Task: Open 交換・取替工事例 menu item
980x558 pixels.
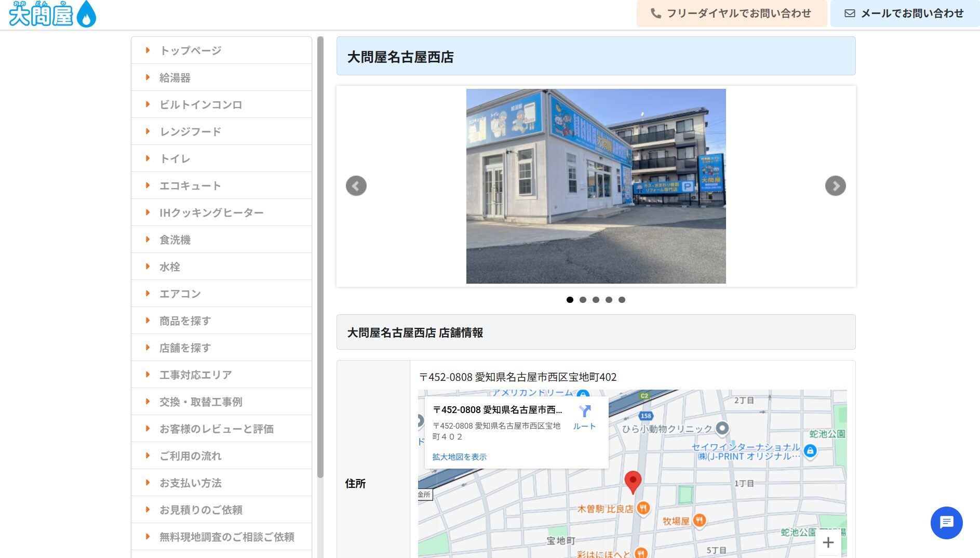Action: 221,402
